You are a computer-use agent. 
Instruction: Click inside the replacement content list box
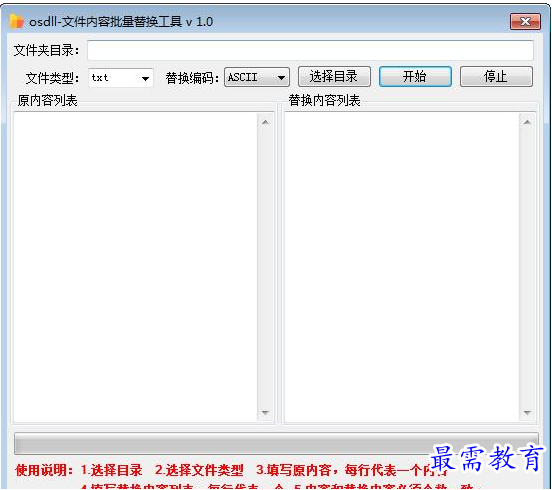(x=402, y=267)
